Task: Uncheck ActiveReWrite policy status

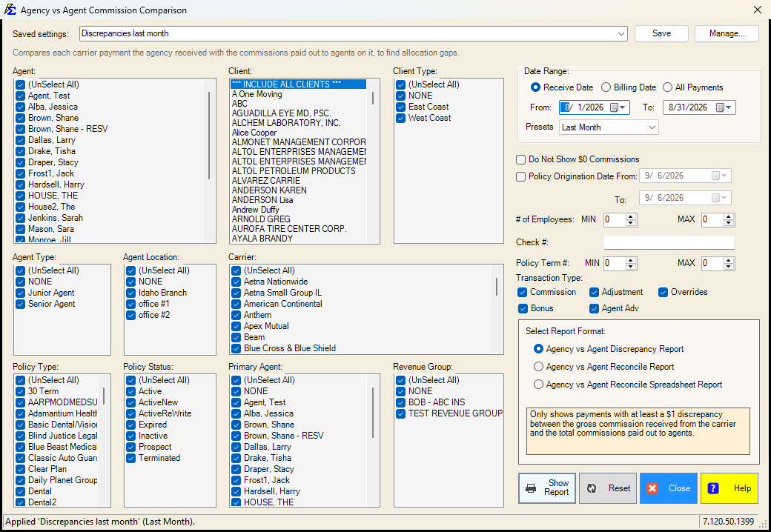Action: (x=130, y=413)
